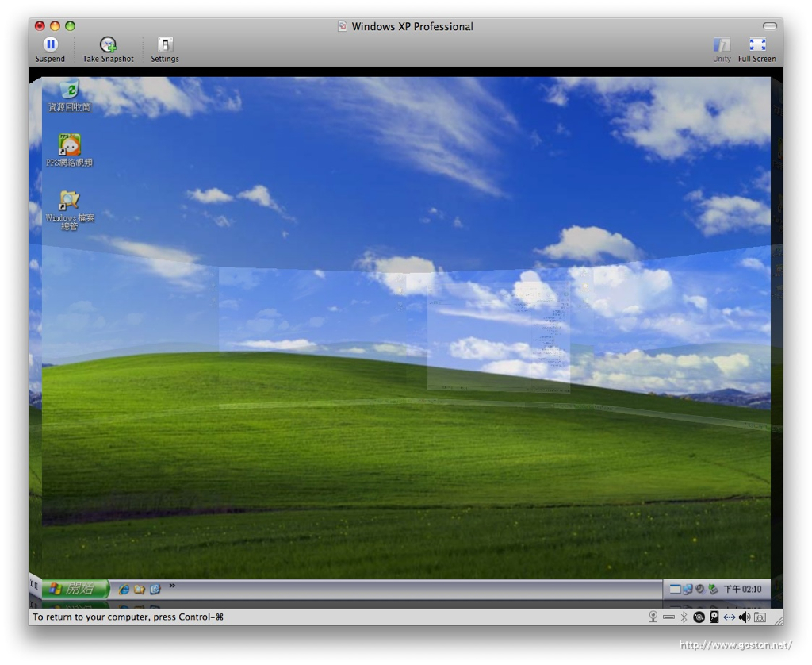Toggle the Bluetooth device status icon
Screen dimensions: 812x665
(684, 617)
